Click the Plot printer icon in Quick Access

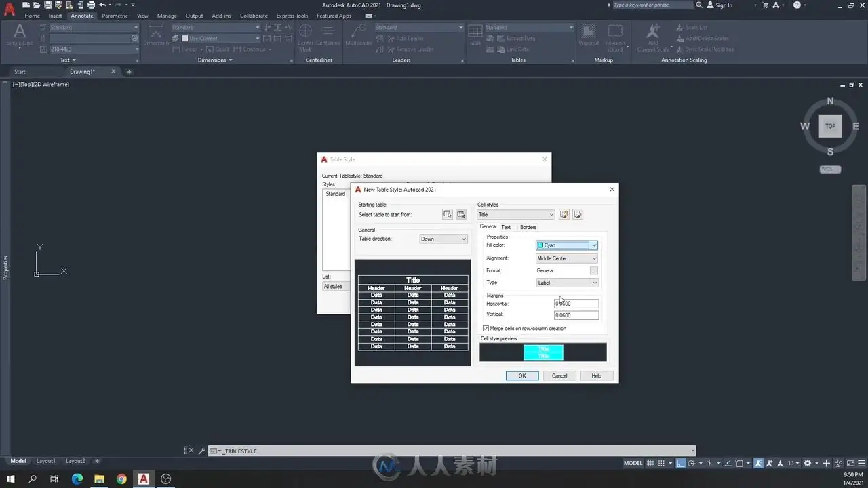tap(91, 5)
